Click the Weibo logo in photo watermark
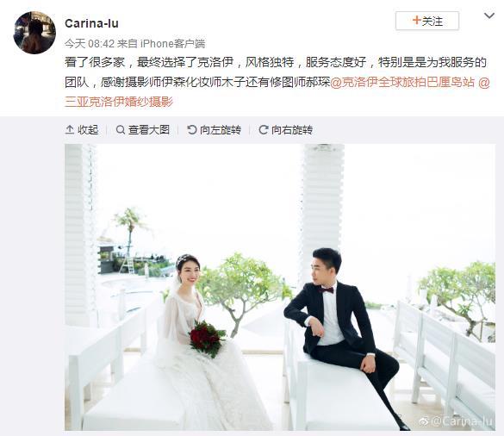504x436 pixels. click(425, 420)
